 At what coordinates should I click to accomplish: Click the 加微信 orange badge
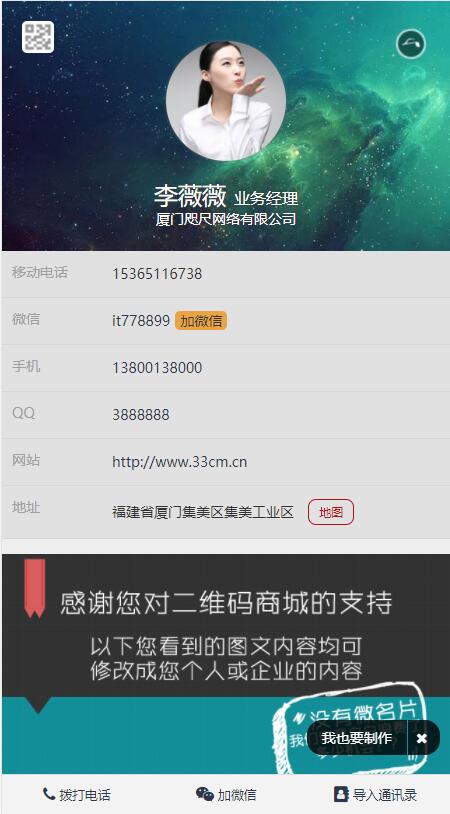[x=201, y=321]
